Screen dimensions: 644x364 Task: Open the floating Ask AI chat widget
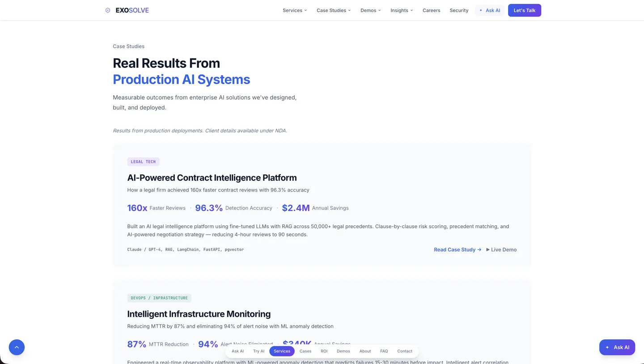tap(617, 347)
